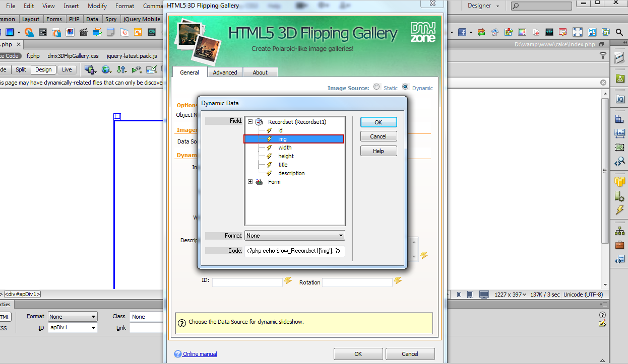Select the Dynamic image source radio button
Viewport: 628px width, 364px height.
tap(405, 87)
